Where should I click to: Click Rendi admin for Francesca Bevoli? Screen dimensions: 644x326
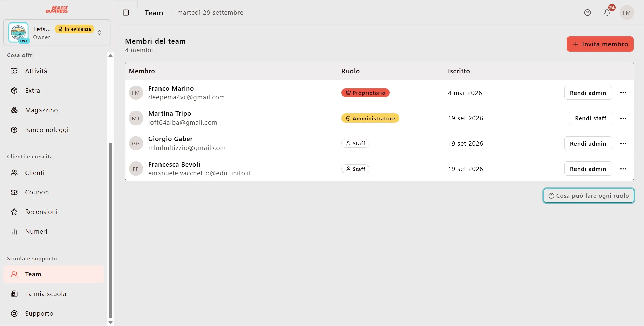pos(588,169)
